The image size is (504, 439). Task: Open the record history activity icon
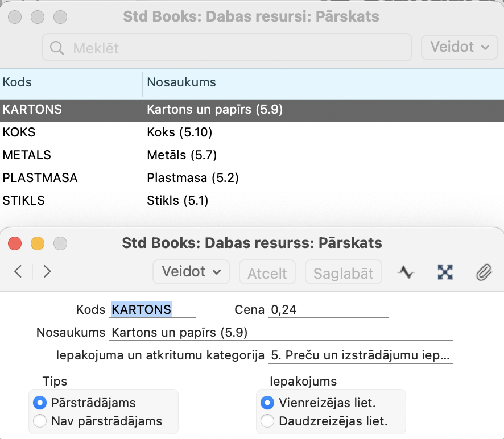(406, 272)
